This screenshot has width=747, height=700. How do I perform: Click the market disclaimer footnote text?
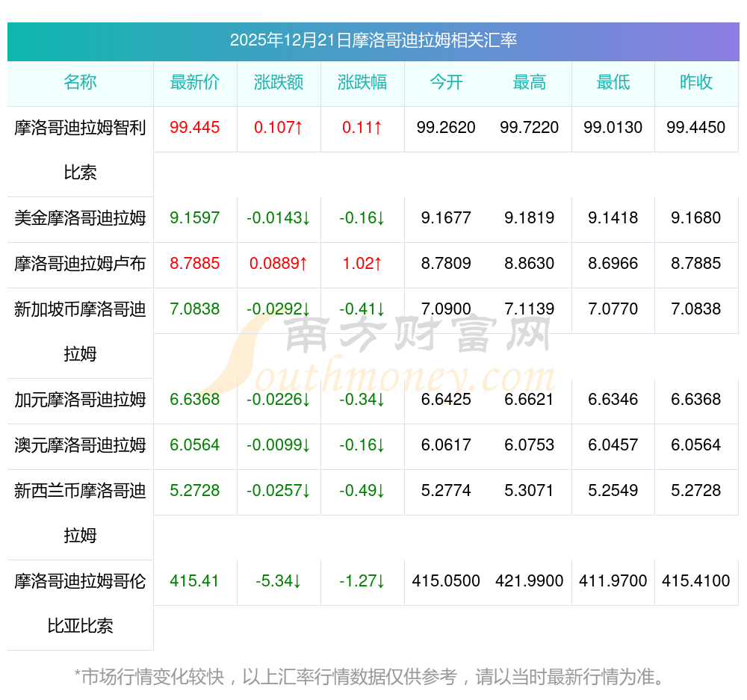coord(369,678)
